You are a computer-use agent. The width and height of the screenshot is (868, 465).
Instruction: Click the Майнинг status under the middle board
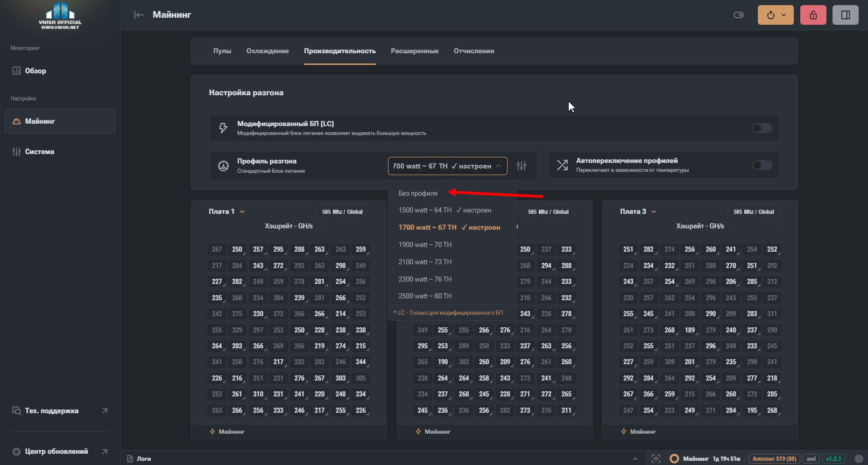point(433,432)
